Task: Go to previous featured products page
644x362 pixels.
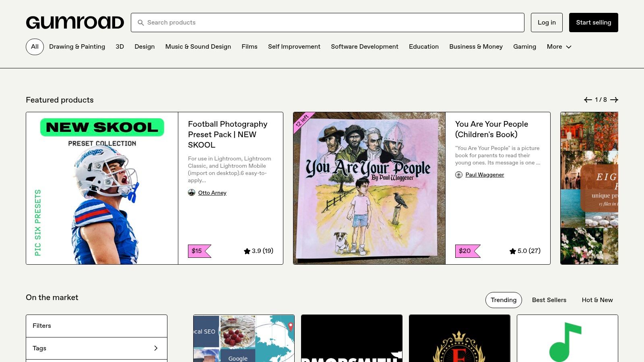Action: point(588,100)
